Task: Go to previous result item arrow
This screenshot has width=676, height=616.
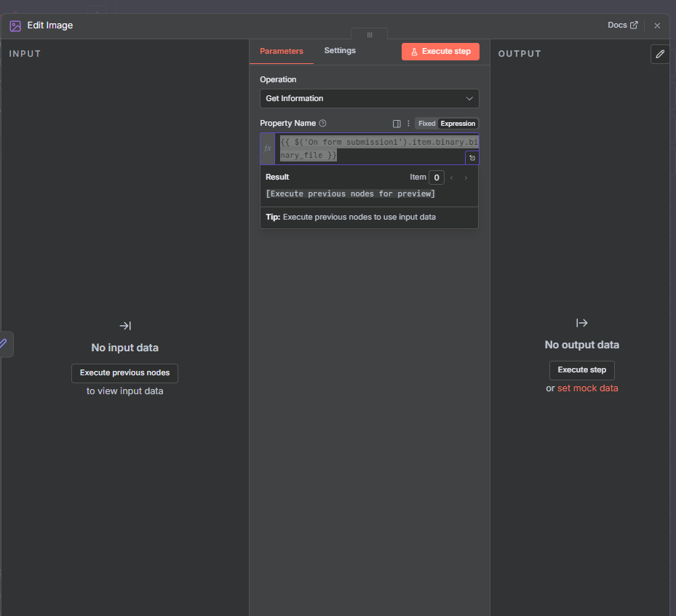Action: click(x=451, y=177)
